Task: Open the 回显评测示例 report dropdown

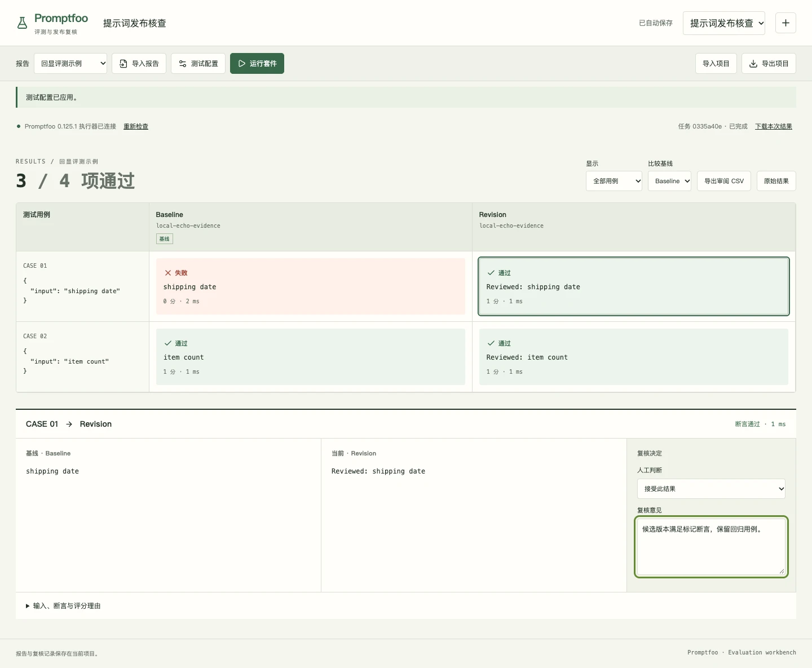Action: coord(70,64)
